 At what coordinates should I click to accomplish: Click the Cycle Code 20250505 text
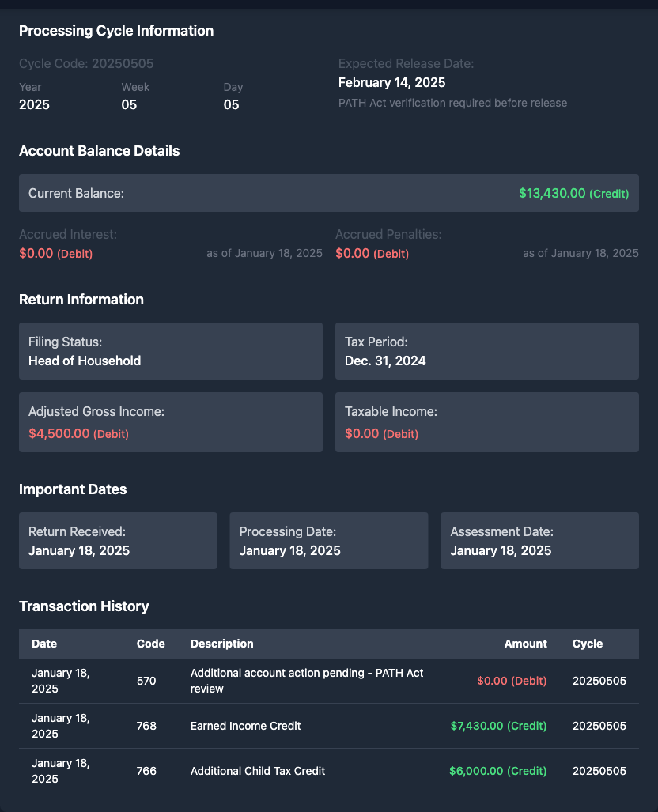click(86, 63)
